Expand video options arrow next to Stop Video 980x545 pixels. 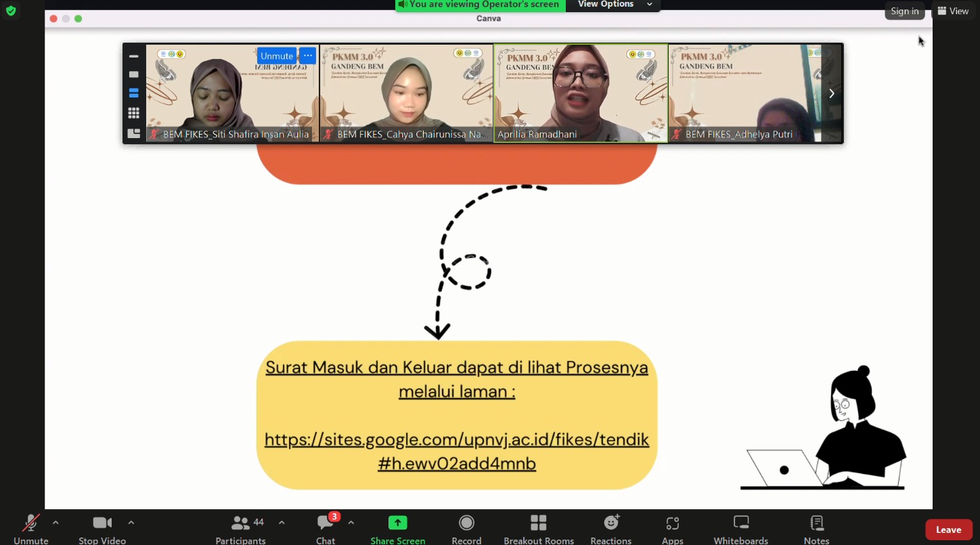(131, 523)
